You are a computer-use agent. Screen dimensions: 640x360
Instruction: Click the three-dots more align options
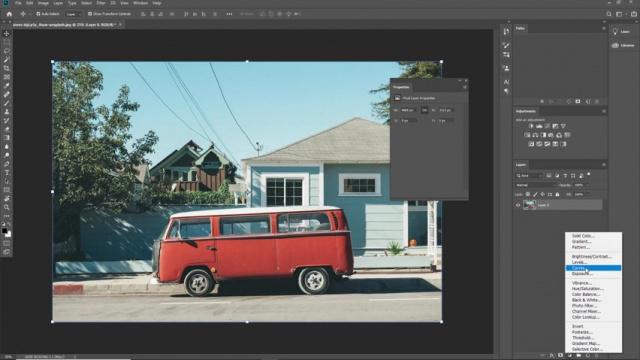(229, 14)
